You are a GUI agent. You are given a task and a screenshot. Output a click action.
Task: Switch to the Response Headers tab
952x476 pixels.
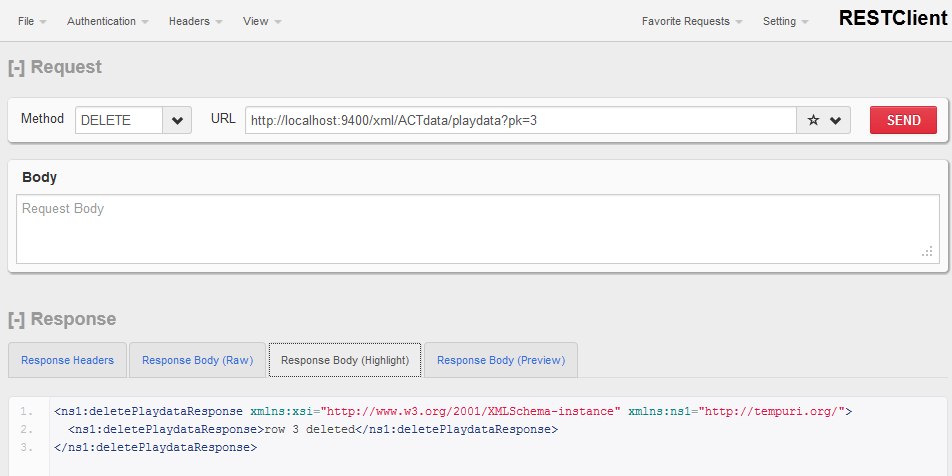[x=67, y=360]
